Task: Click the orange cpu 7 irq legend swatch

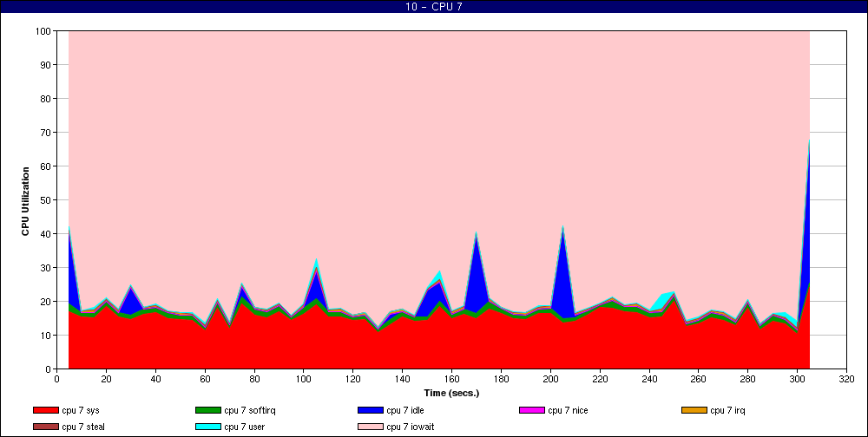Action: point(694,410)
